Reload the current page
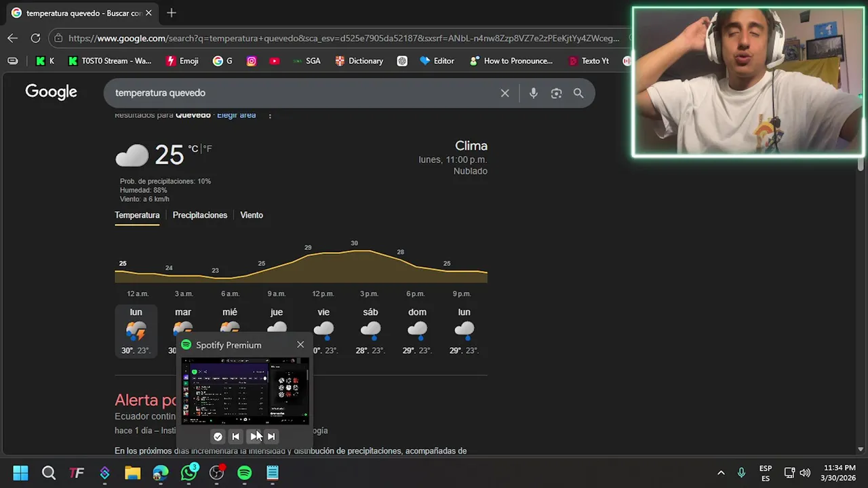This screenshot has width=868, height=488. tap(35, 39)
